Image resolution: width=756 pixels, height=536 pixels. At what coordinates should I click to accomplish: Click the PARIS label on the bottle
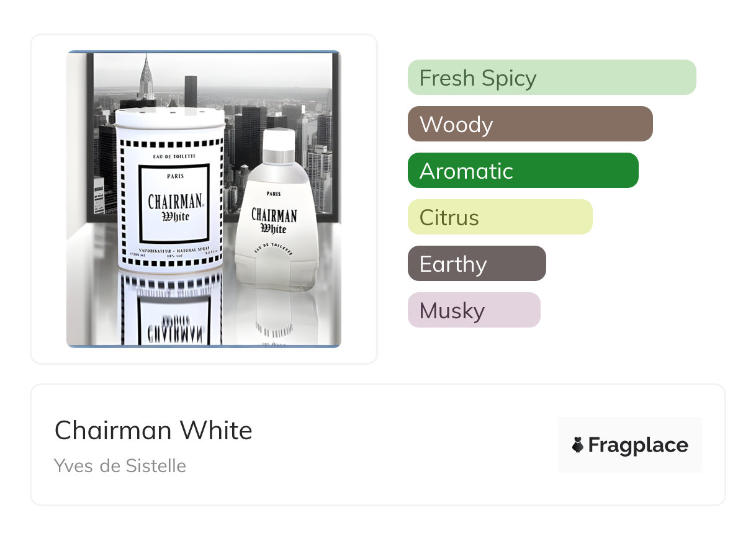274,194
